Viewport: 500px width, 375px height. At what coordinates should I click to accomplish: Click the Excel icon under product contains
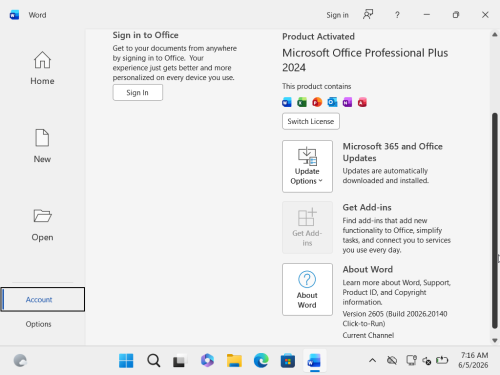(x=302, y=102)
